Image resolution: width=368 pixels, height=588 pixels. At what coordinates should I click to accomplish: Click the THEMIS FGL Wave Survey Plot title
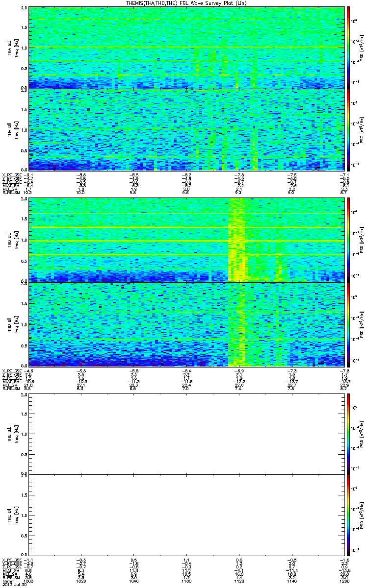(x=185, y=3)
